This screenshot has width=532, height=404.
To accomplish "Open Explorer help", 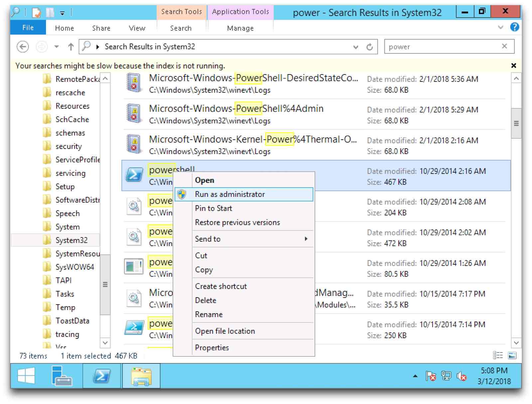I will tap(514, 27).
